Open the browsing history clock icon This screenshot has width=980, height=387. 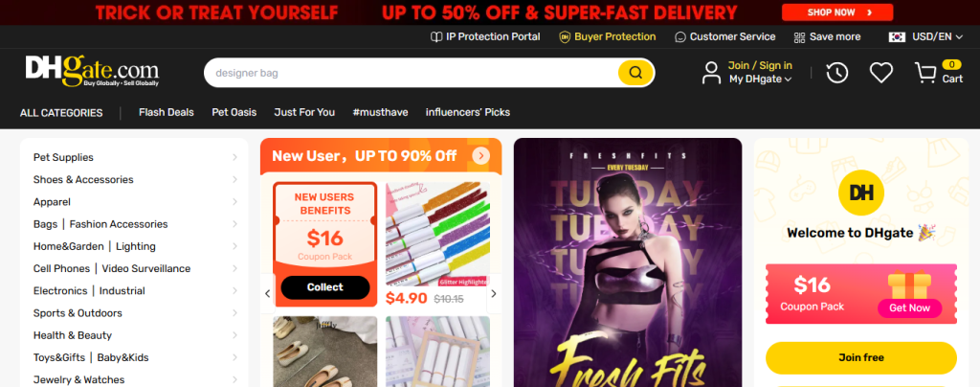(836, 73)
